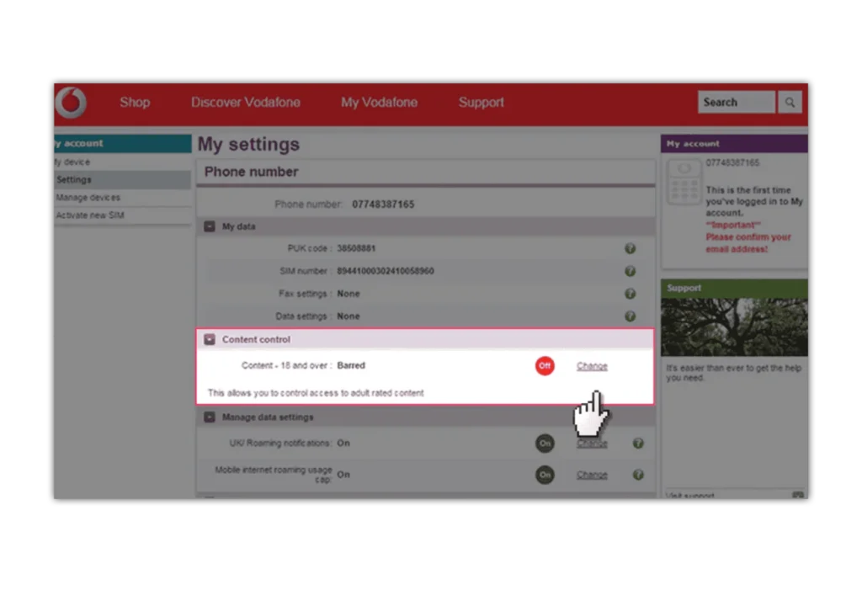Click Visit support link

click(x=690, y=496)
